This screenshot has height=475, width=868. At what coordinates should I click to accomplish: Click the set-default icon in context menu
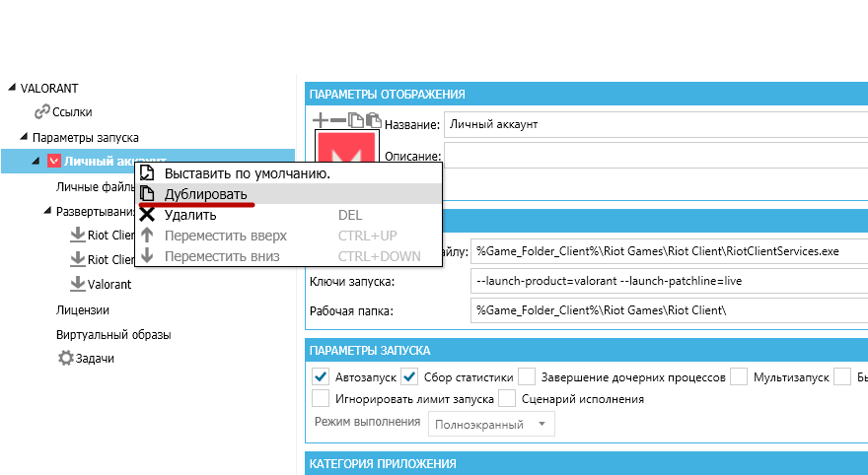click(147, 173)
